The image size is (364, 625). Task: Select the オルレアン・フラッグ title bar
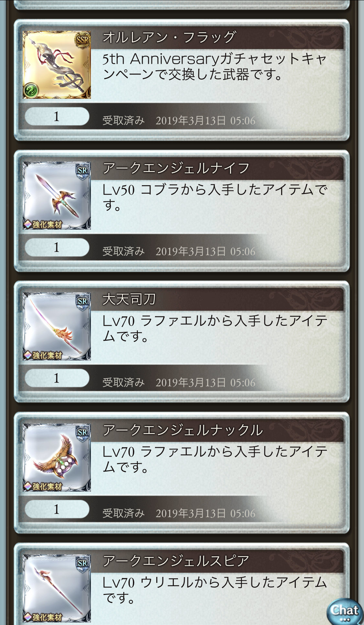click(x=217, y=37)
